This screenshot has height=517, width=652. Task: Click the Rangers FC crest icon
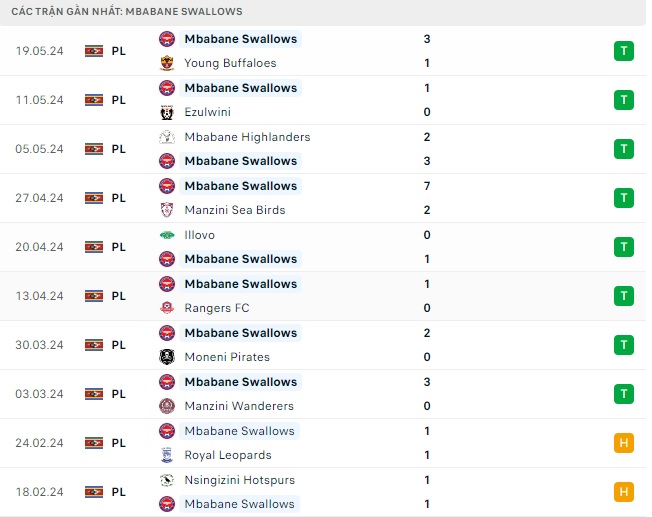point(167,308)
